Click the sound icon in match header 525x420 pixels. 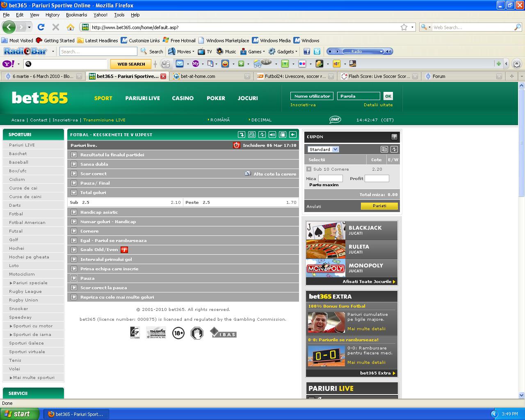[272, 135]
